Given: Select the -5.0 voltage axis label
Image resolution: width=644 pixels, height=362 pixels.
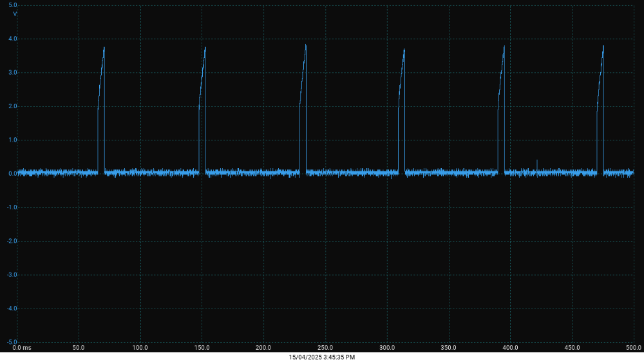Looking at the screenshot, I should tap(12, 342).
